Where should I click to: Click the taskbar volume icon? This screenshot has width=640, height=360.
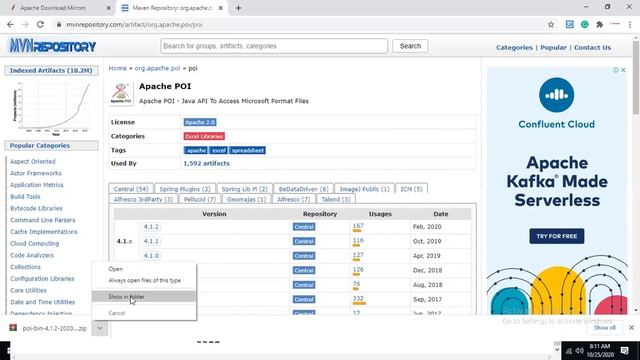(580, 351)
